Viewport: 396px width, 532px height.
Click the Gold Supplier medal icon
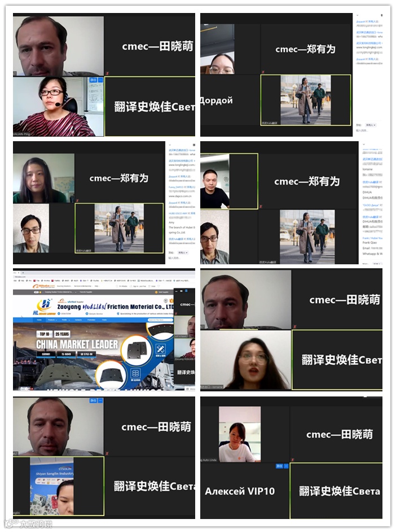click(x=156, y=292)
